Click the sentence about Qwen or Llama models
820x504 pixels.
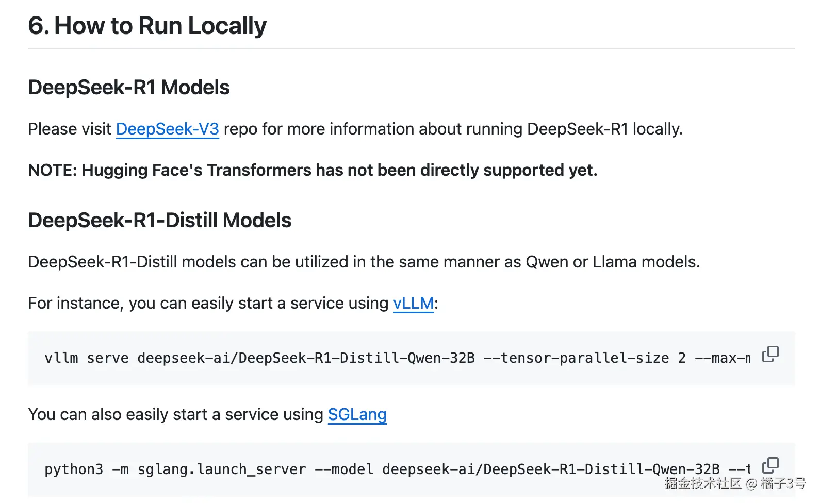pos(364,262)
